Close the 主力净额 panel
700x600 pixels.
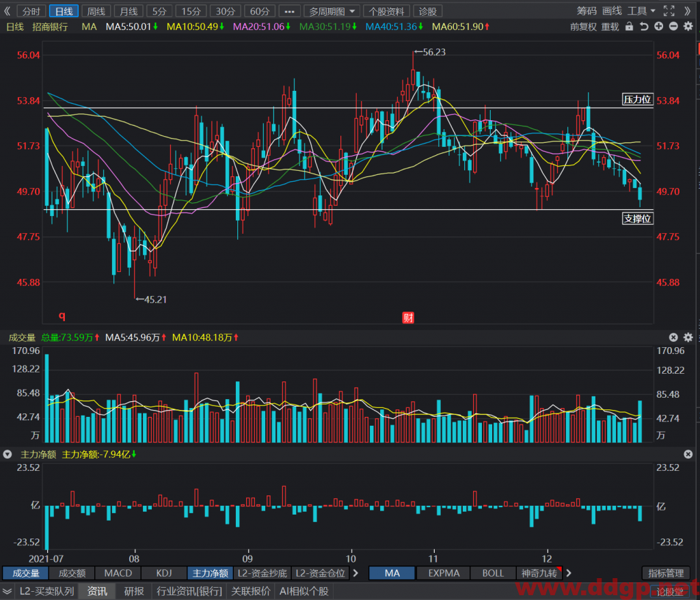click(688, 454)
